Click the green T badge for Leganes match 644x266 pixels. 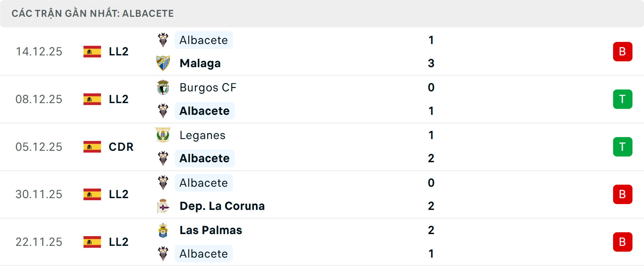[623, 147]
